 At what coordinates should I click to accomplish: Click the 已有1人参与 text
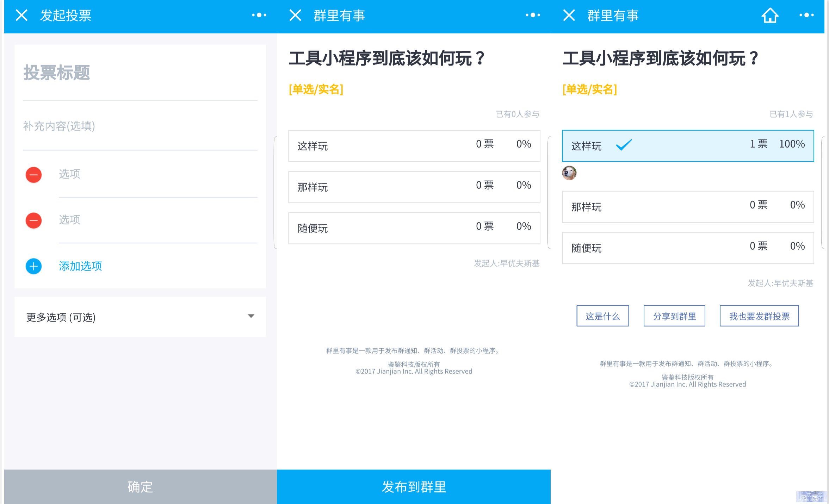click(x=791, y=114)
